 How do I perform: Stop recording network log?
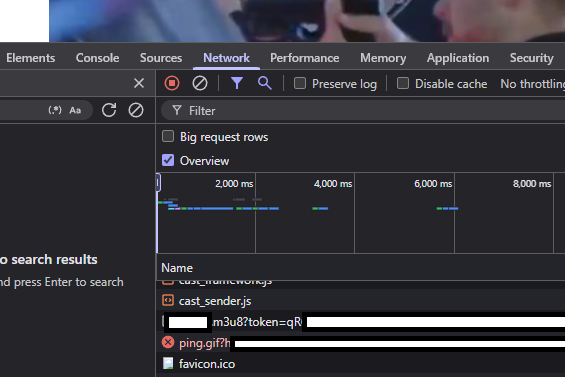[x=172, y=83]
